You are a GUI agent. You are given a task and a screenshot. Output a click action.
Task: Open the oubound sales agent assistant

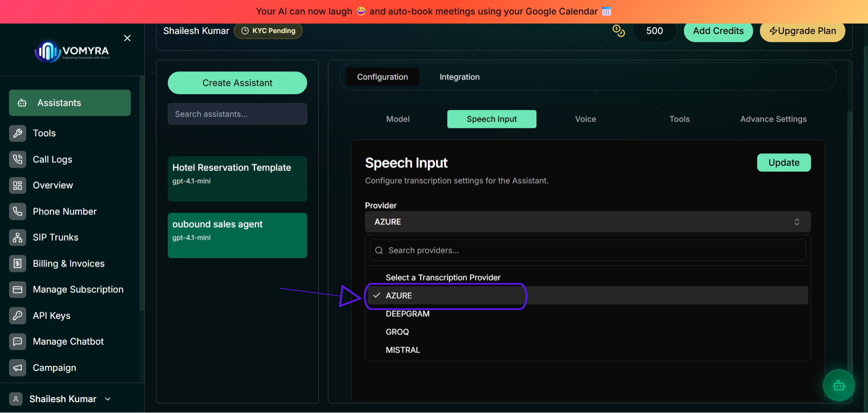pos(237,235)
